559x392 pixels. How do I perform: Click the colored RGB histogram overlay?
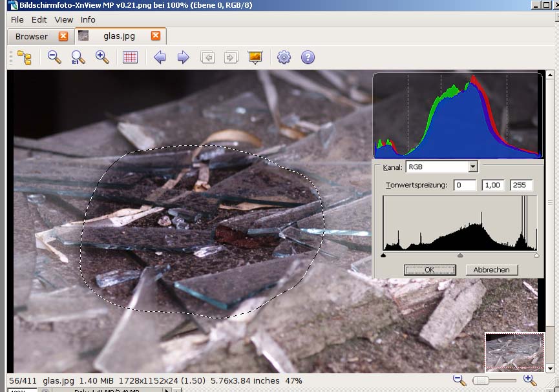458,116
